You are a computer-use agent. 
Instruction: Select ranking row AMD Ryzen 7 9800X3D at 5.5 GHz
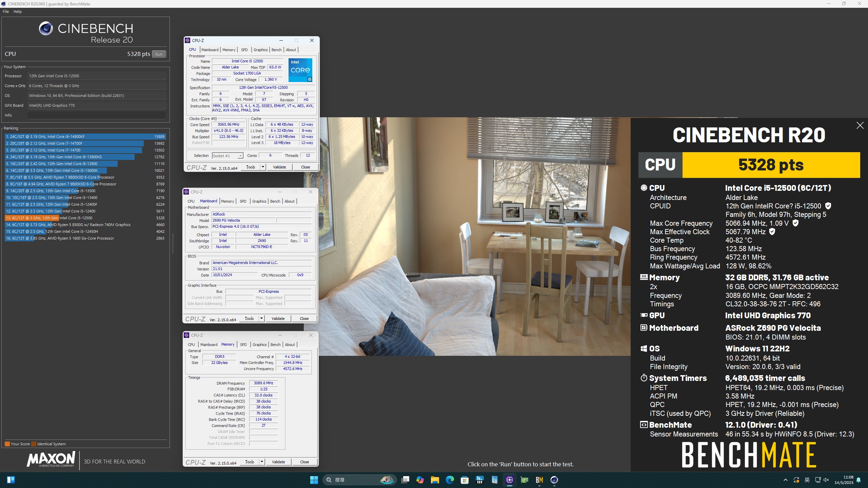[85, 177]
